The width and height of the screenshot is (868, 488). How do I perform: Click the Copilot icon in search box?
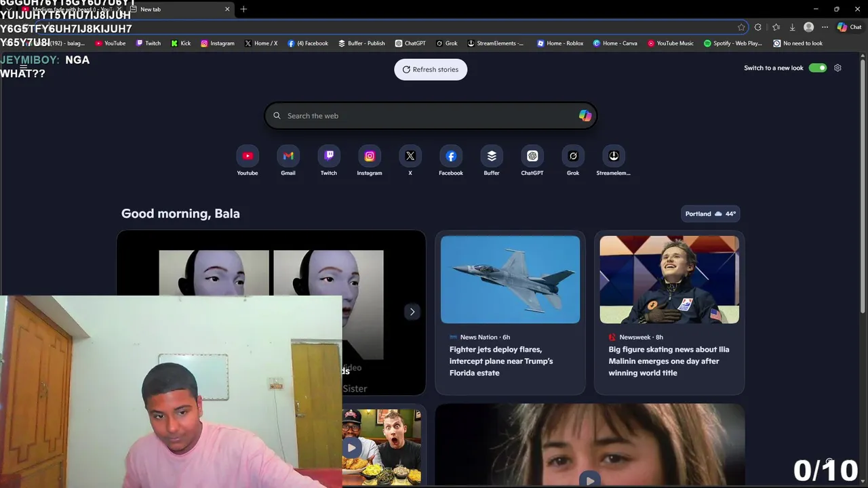[585, 116]
